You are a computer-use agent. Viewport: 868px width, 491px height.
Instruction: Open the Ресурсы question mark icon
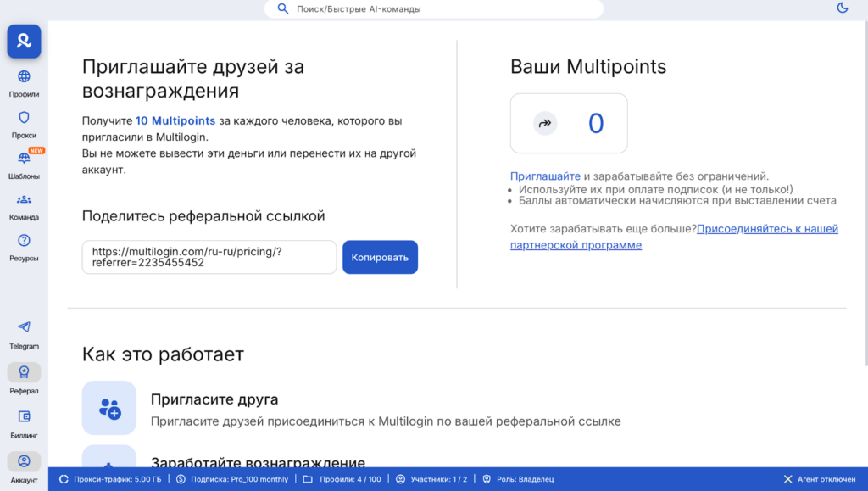pyautogui.click(x=24, y=240)
